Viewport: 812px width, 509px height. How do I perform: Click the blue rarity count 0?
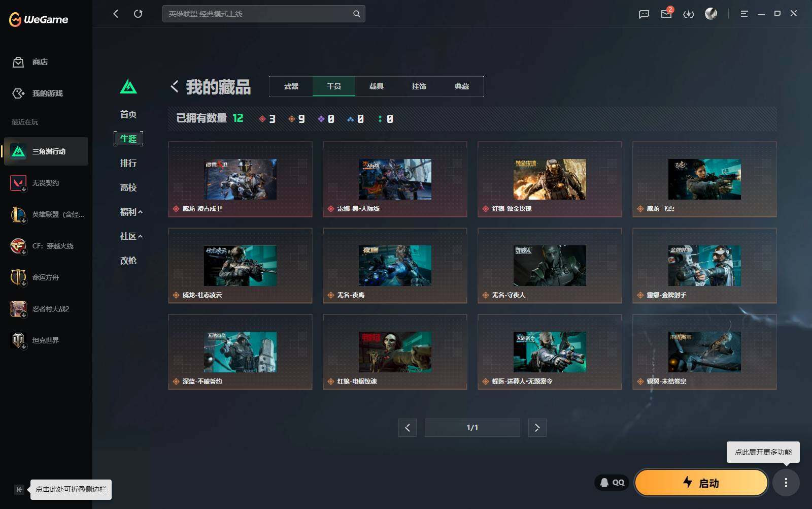pos(356,119)
